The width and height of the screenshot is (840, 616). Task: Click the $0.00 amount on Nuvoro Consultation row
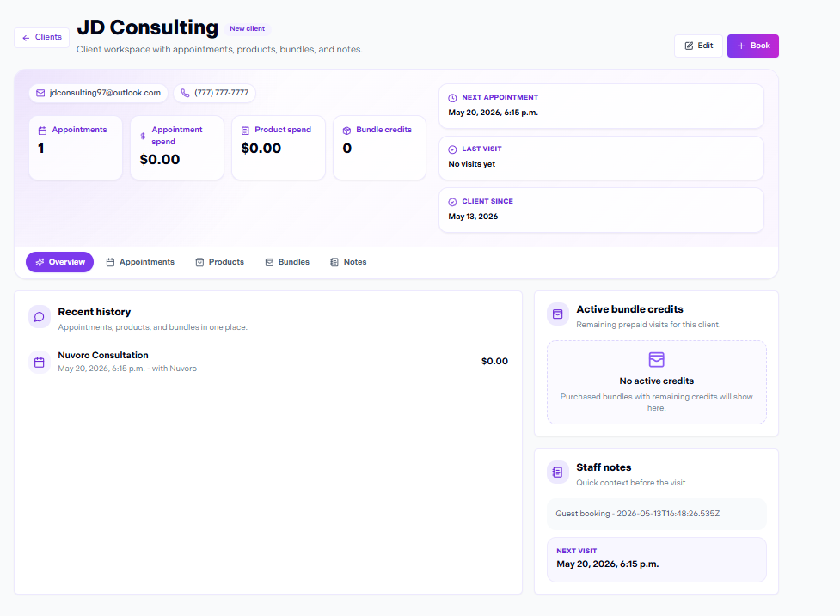point(494,361)
